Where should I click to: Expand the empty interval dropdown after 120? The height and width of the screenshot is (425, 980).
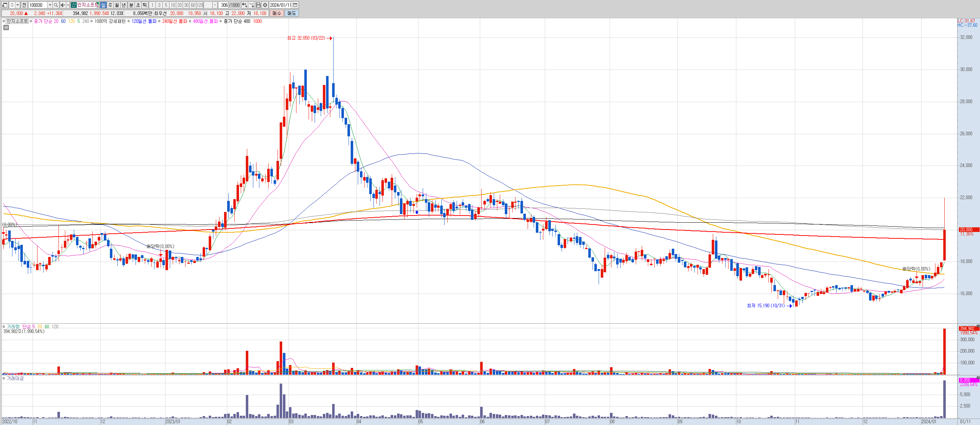coord(215,5)
